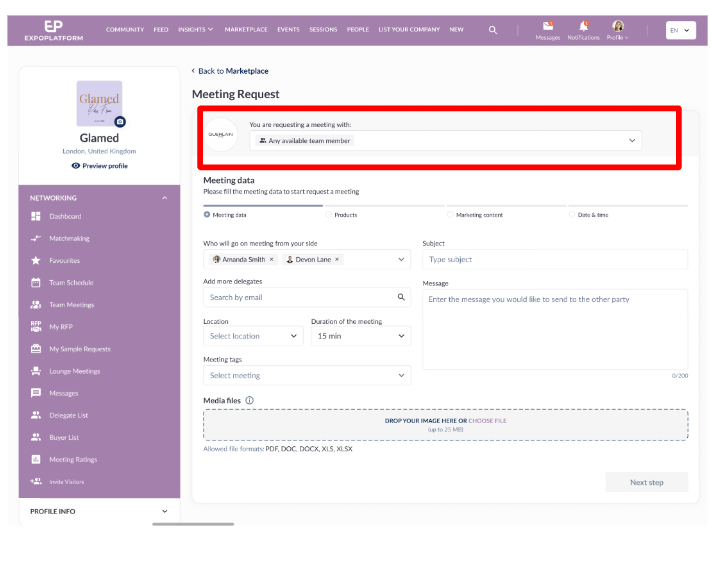The height and width of the screenshot is (573, 711).
Task: Open the attendees from your side dropdown
Action: (307, 259)
